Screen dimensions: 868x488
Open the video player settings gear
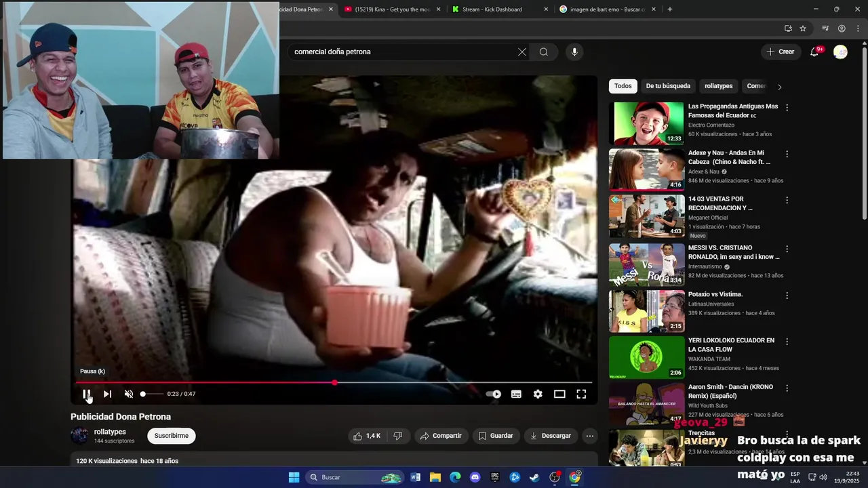coord(538,394)
